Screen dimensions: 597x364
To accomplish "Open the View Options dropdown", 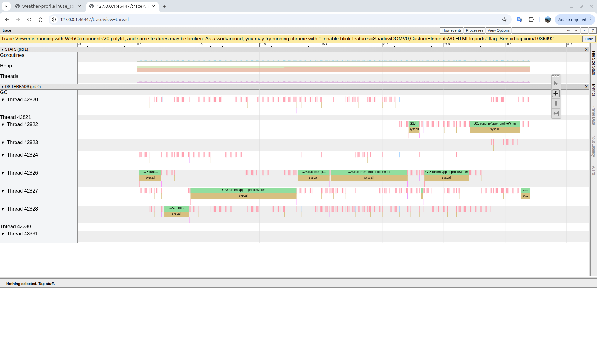I will click(x=498, y=30).
